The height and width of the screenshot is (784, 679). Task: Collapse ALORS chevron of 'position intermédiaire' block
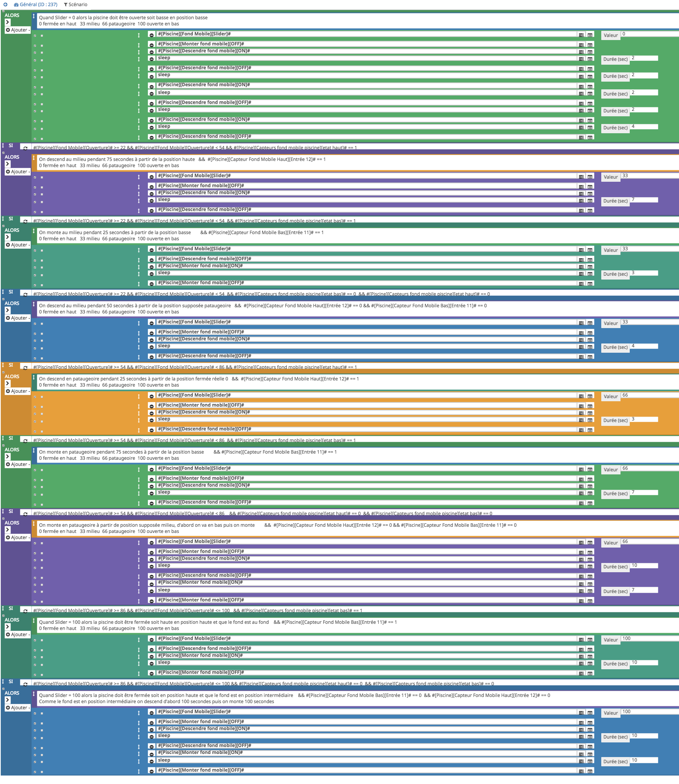[7, 700]
